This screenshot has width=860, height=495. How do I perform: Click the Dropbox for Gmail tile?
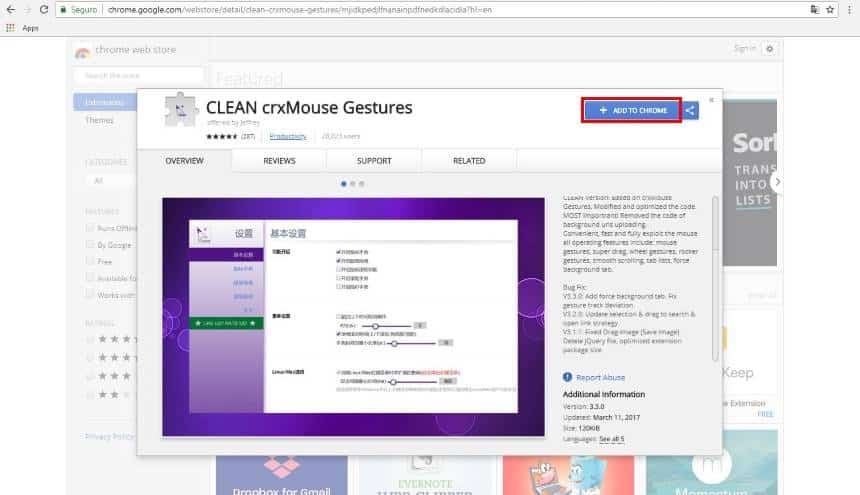pyautogui.click(x=281, y=475)
